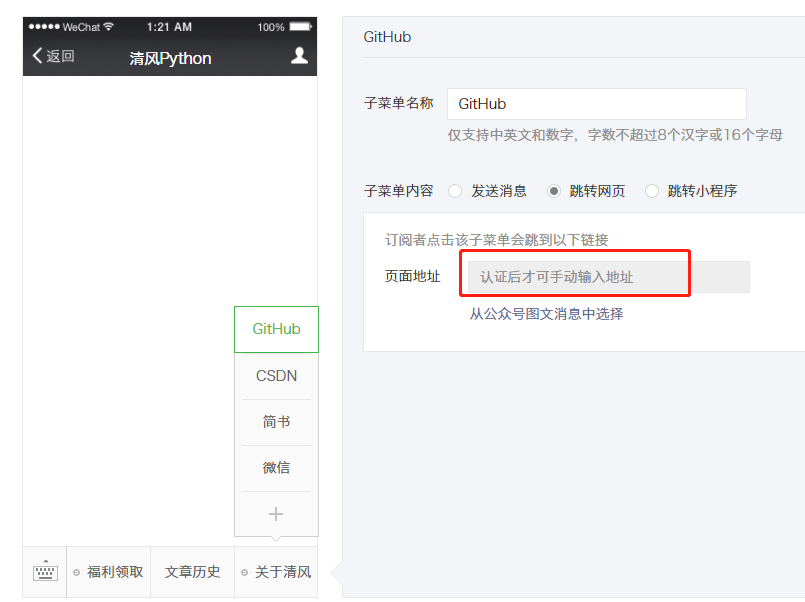Screen dimensions: 805x602
Task: Open the 文章历史 bottom menu
Action: tap(193, 572)
